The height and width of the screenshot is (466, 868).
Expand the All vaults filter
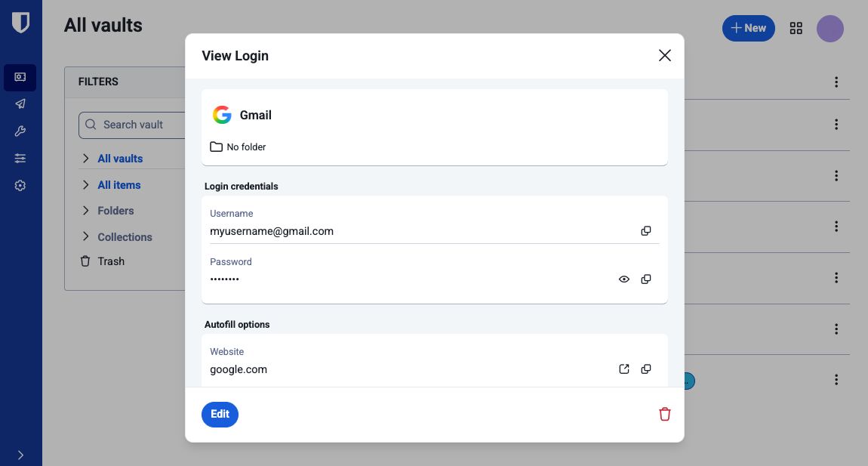pos(86,159)
